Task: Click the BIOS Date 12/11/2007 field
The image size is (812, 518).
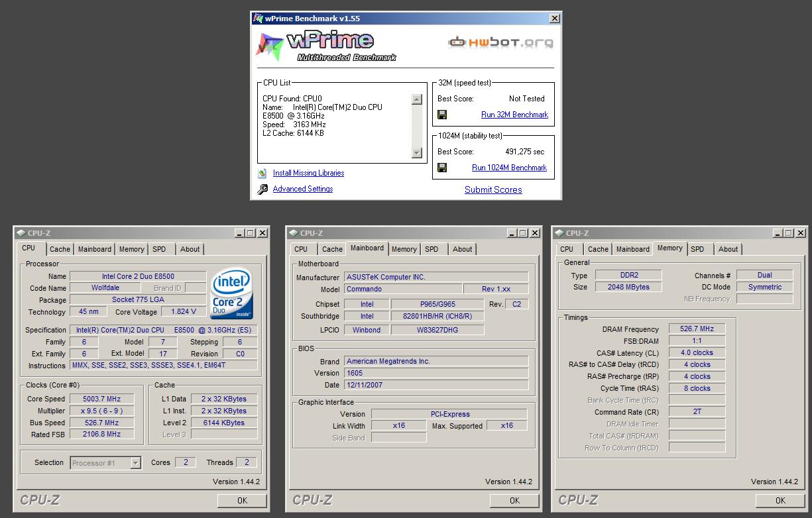Action: click(436, 385)
